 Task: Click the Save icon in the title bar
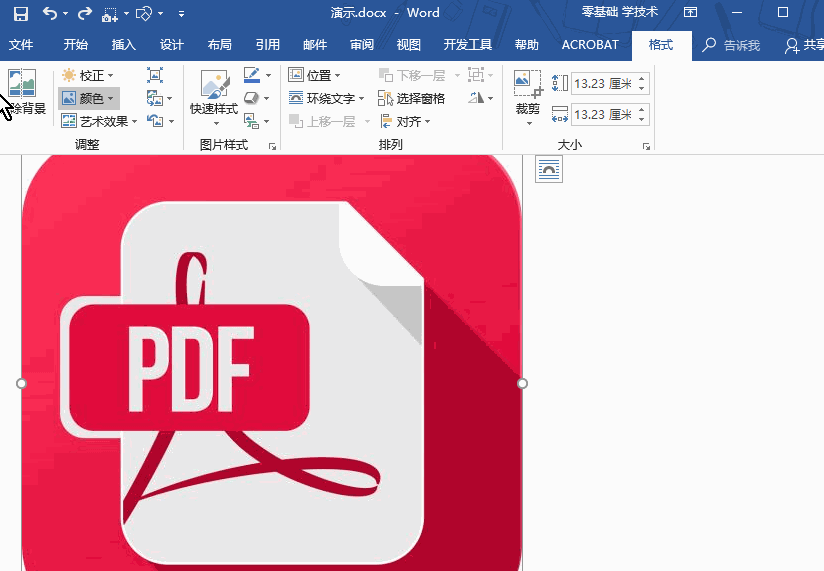click(x=20, y=13)
